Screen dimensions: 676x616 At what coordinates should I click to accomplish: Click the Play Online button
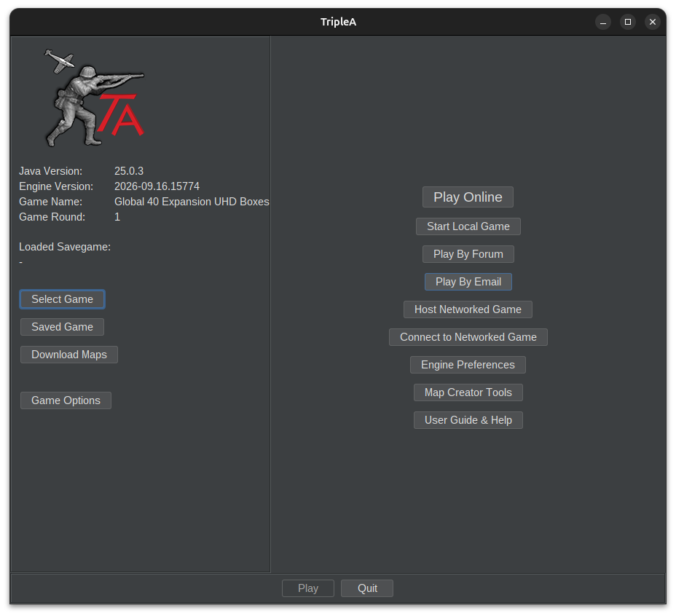click(x=468, y=197)
